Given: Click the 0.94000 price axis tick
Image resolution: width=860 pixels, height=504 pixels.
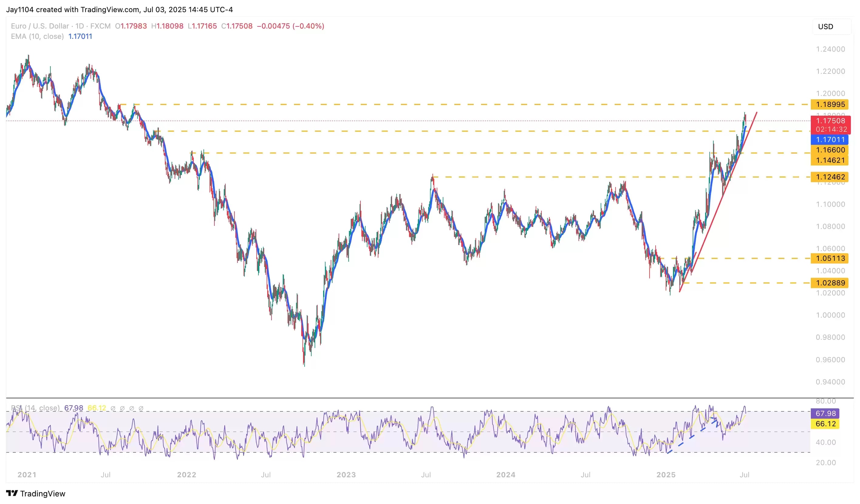Looking at the screenshot, I should click(x=830, y=382).
